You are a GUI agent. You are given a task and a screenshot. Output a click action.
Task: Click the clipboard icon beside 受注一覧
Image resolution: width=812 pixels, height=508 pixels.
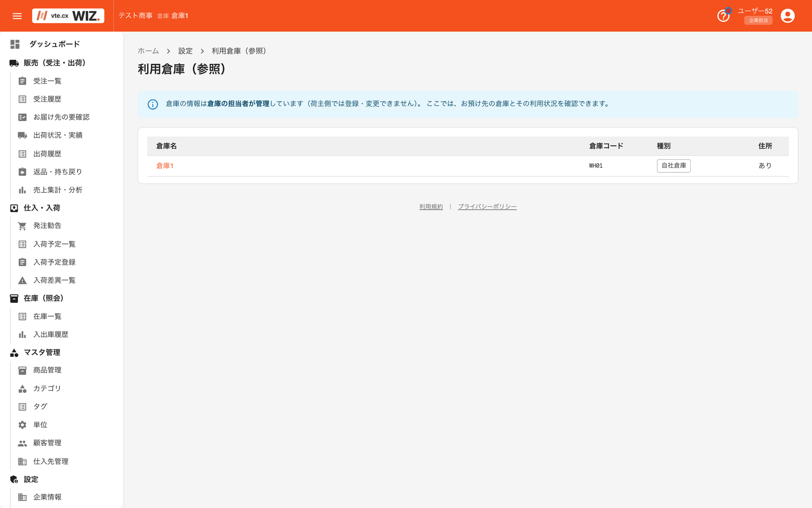tap(22, 81)
